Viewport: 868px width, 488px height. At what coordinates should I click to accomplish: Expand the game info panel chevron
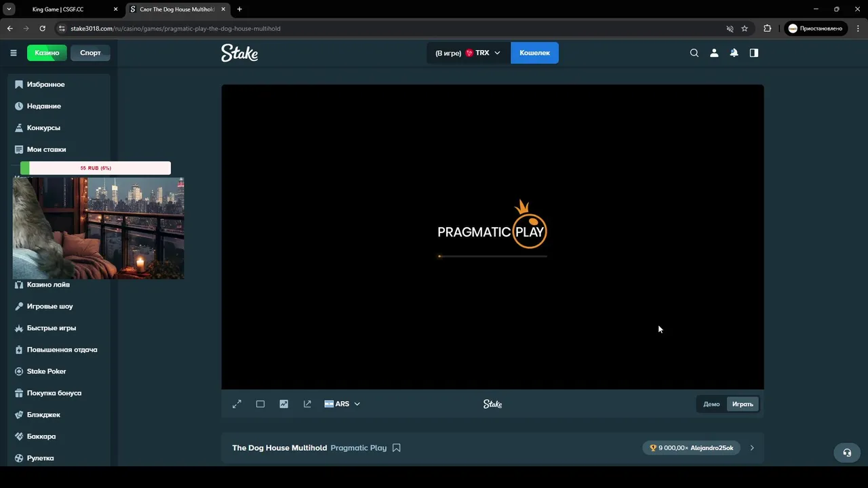pos(752,448)
